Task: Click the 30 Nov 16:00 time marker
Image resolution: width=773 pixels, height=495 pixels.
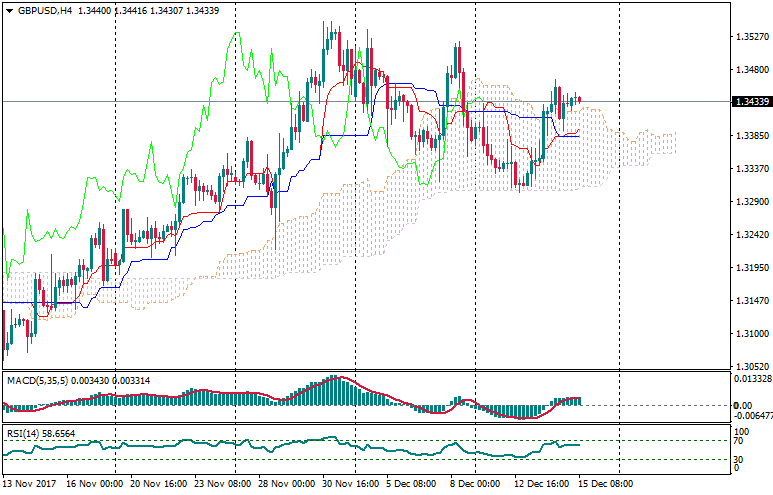Action: [x=350, y=483]
